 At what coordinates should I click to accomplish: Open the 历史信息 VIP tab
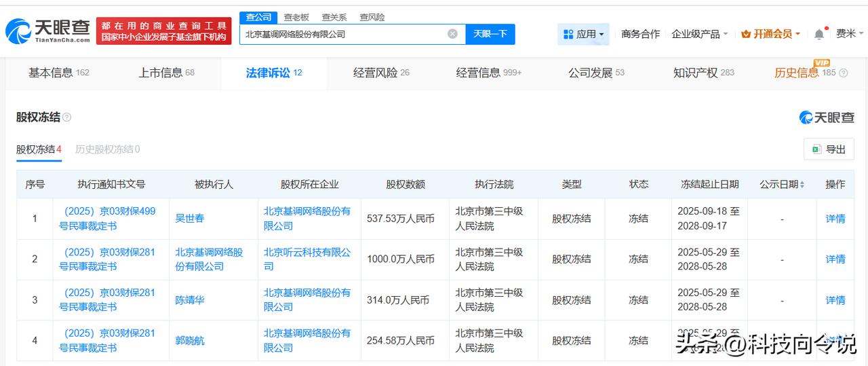[x=805, y=73]
